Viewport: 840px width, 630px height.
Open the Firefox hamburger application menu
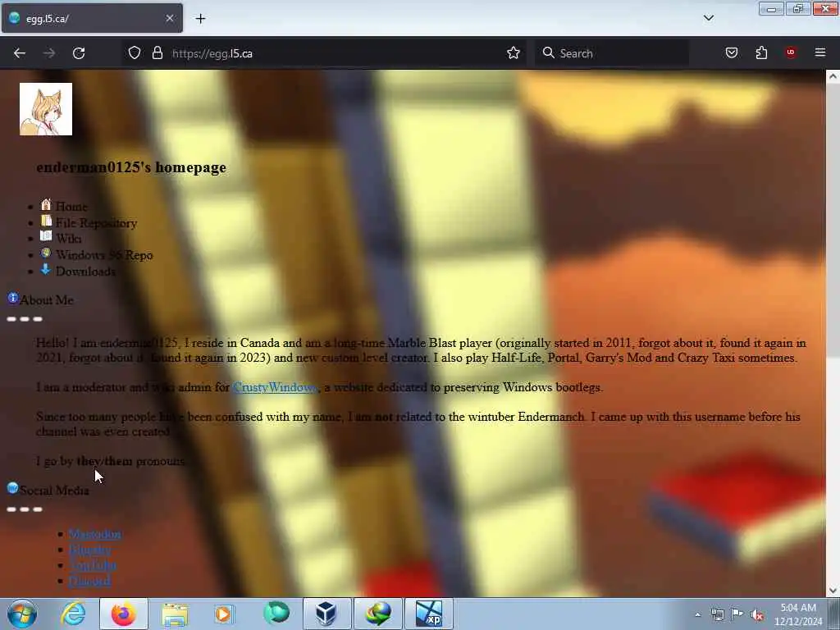820,52
